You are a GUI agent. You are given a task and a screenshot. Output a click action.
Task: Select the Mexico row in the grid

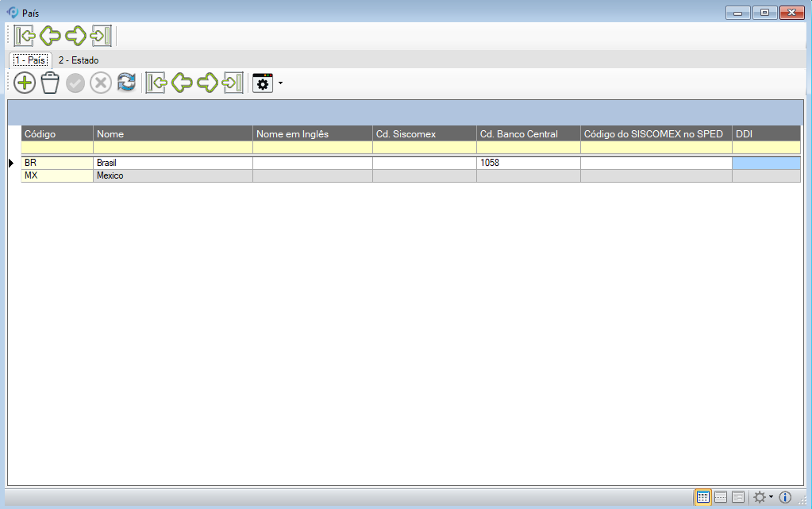(172, 175)
